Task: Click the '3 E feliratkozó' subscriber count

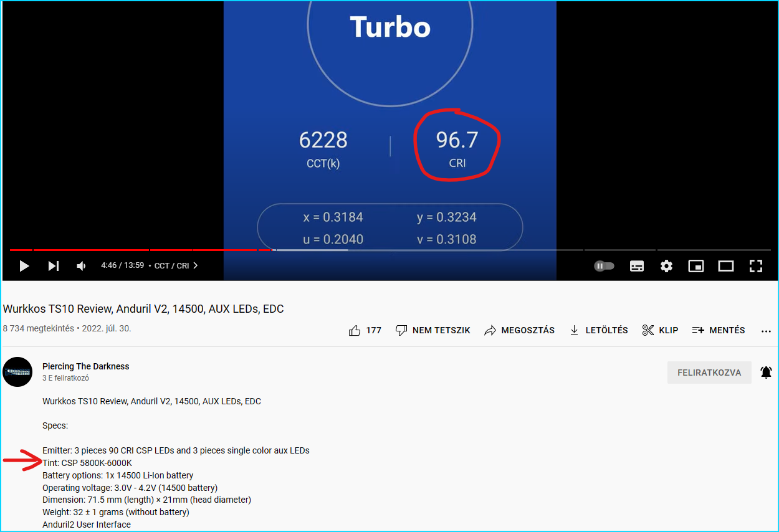Action: (65, 378)
